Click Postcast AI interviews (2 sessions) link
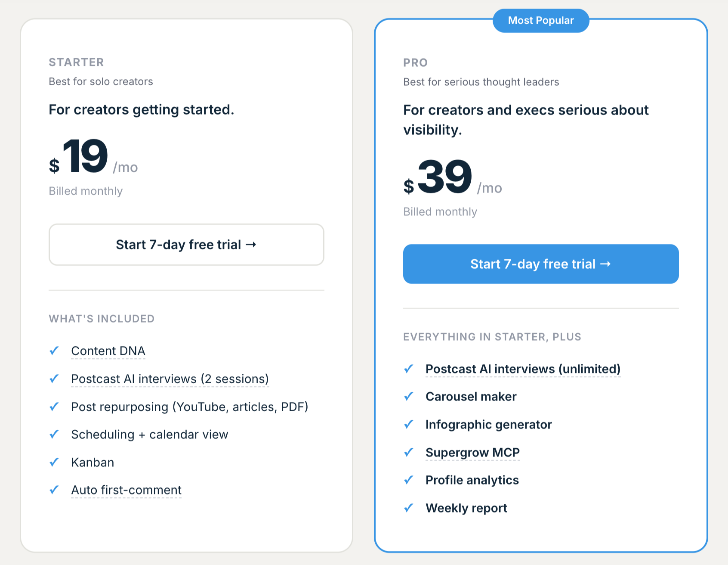728x565 pixels. [x=170, y=379]
